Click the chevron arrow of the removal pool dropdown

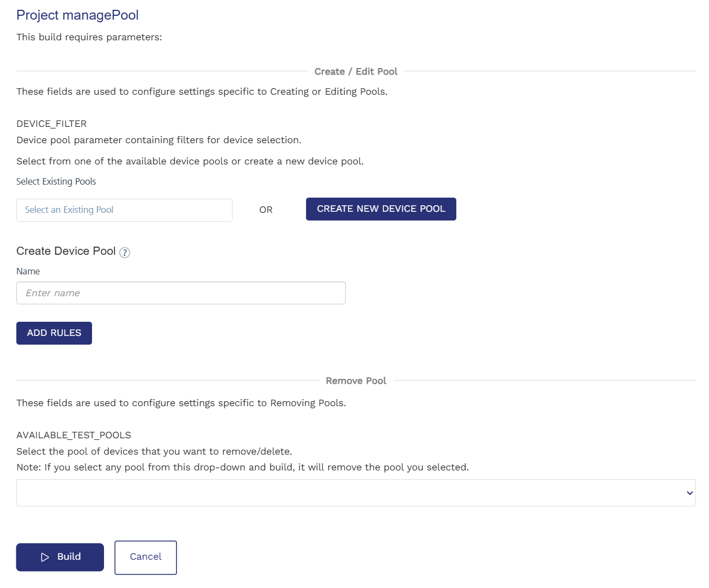coord(689,493)
